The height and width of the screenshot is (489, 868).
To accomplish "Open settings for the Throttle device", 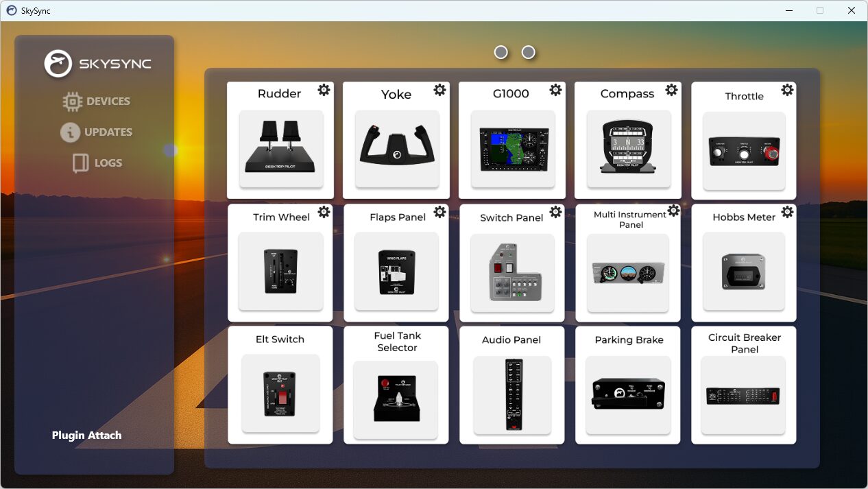I will point(787,90).
